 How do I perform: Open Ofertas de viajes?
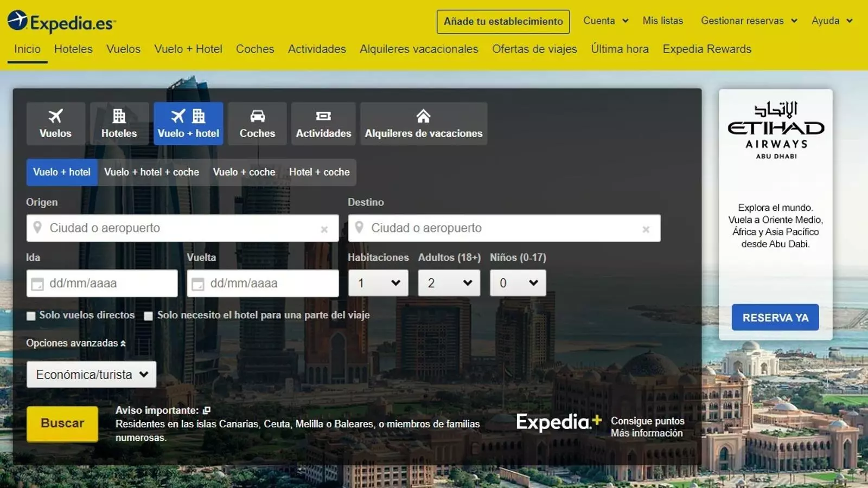(534, 49)
